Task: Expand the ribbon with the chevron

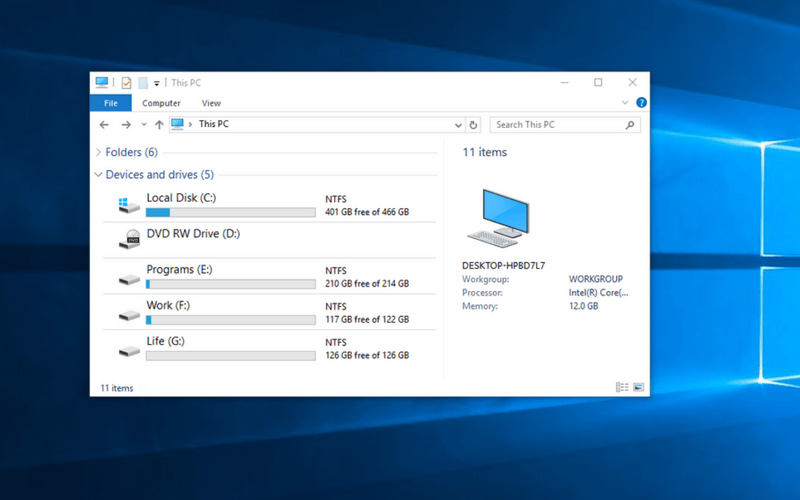Action: coord(625,103)
